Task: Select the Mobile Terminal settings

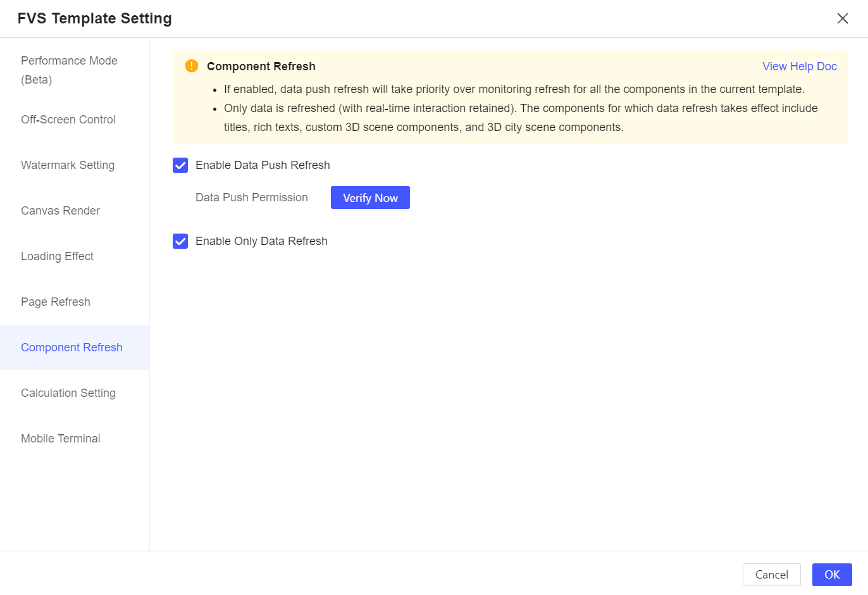Action: pyautogui.click(x=60, y=438)
